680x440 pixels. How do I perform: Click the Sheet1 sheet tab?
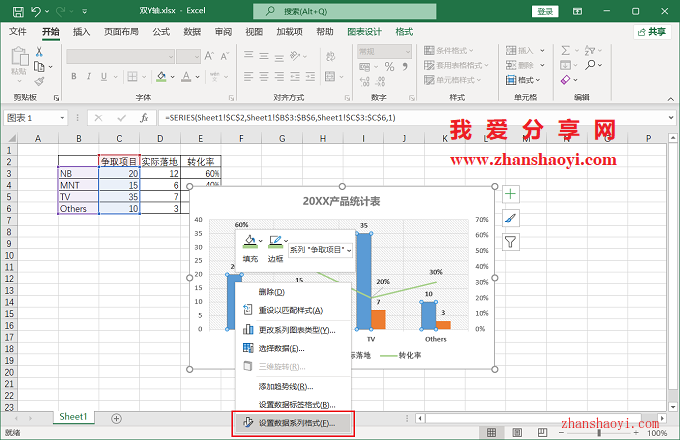(x=73, y=417)
